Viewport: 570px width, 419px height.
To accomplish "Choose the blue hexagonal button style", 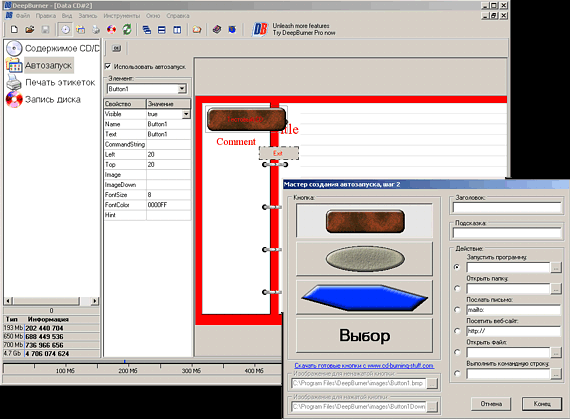I will pos(364,297).
